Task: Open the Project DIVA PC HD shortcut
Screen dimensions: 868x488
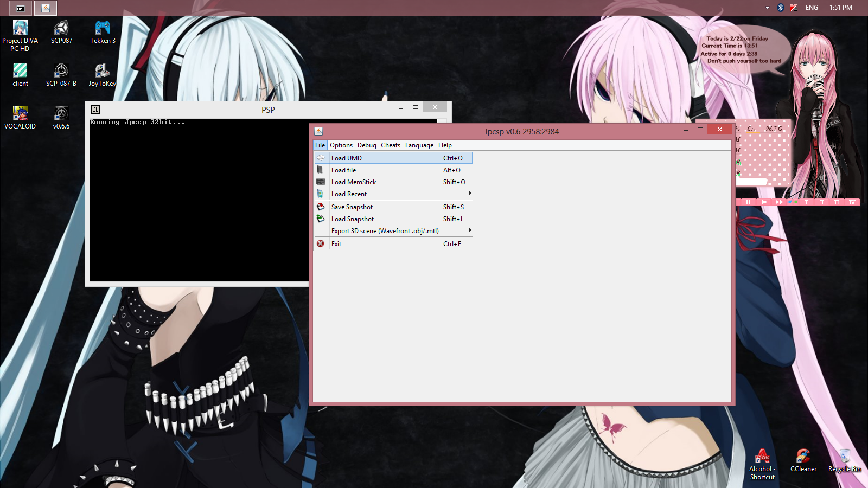Action: [x=20, y=36]
